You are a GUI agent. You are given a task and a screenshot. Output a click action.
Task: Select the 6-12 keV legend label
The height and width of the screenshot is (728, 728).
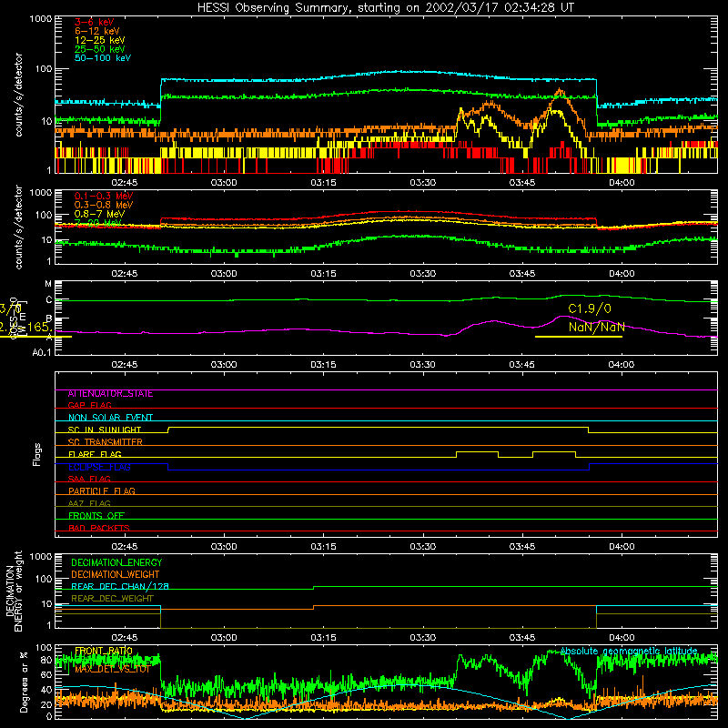(x=97, y=31)
